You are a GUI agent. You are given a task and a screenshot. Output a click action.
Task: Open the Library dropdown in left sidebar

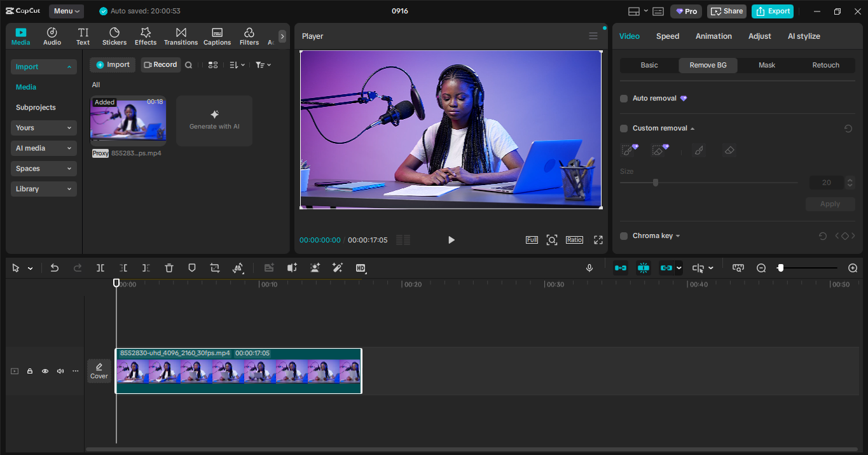[43, 189]
